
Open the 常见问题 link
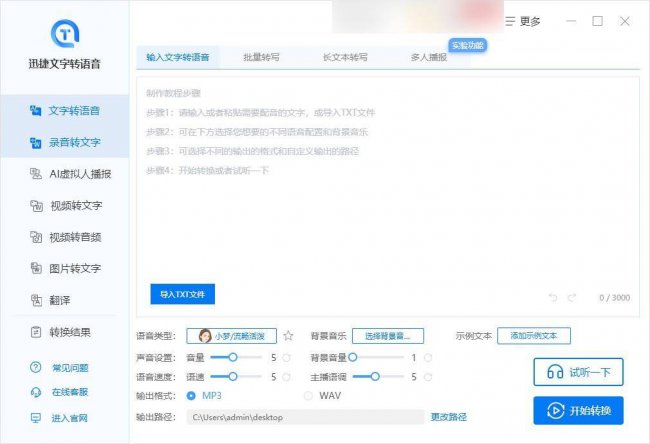coord(70,368)
